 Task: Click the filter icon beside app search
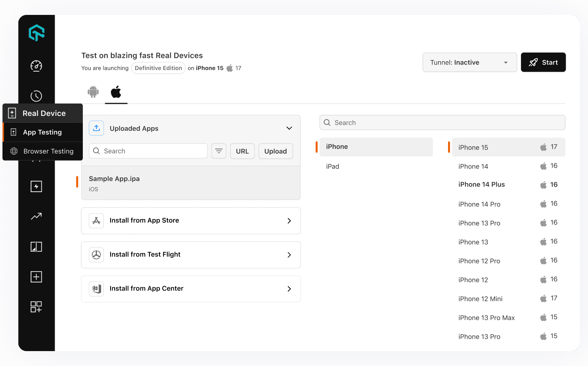click(219, 151)
